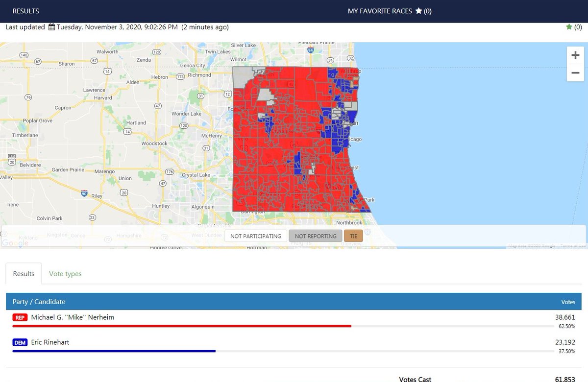The width and height of the screenshot is (588, 382).
Task: Click the REP party badge
Action: coord(20,317)
